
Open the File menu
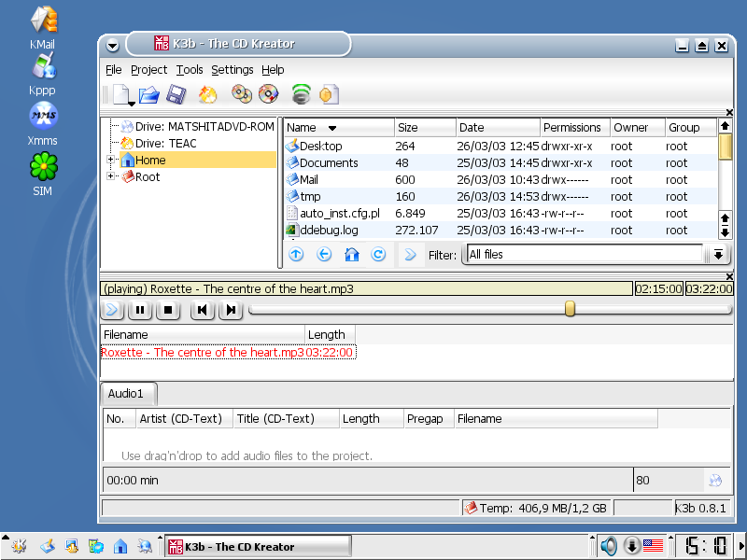tap(113, 70)
